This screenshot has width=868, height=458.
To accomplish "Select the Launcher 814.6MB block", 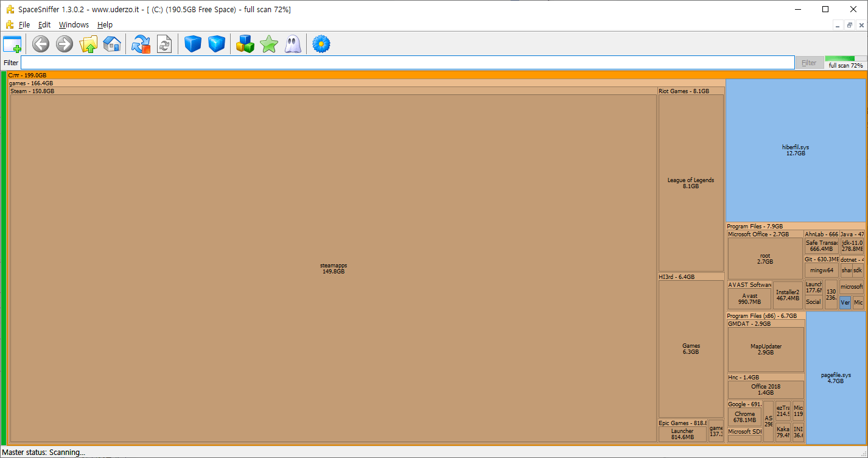I will pos(682,434).
